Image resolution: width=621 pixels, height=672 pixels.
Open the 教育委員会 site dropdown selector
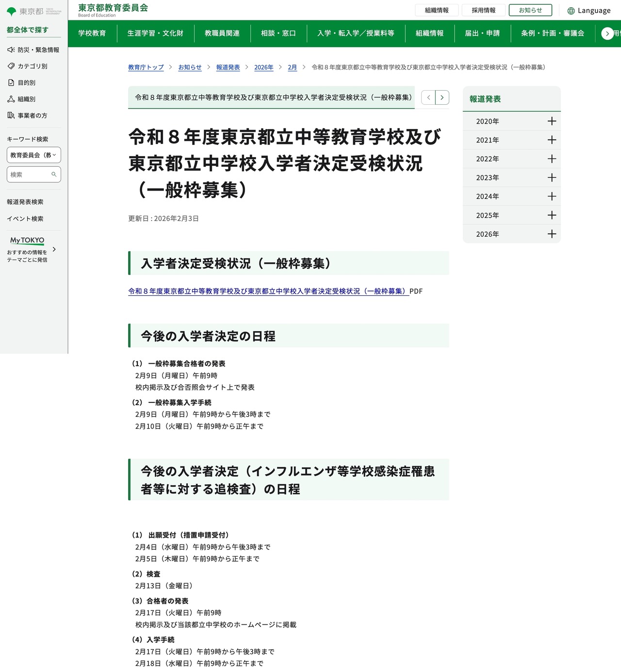[33, 155]
